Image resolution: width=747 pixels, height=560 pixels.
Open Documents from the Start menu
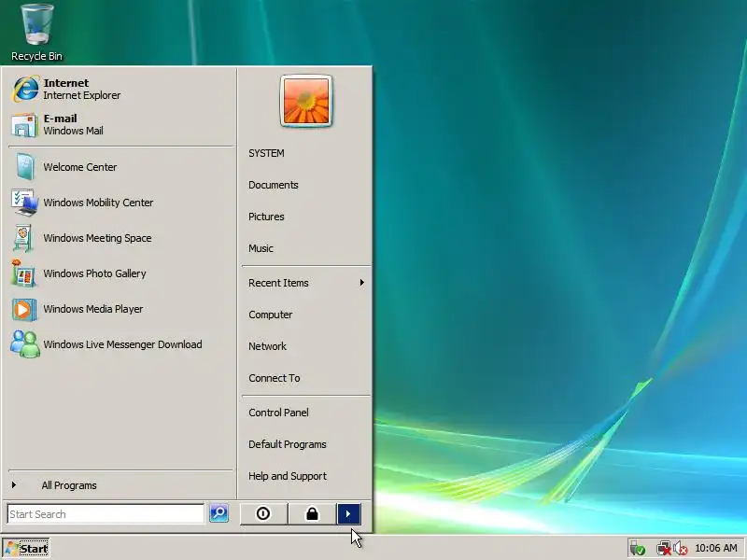coord(274,185)
